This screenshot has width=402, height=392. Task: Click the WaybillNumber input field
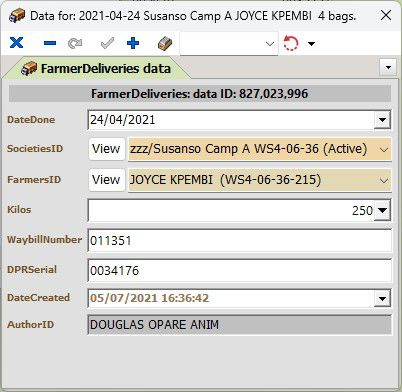click(240, 240)
